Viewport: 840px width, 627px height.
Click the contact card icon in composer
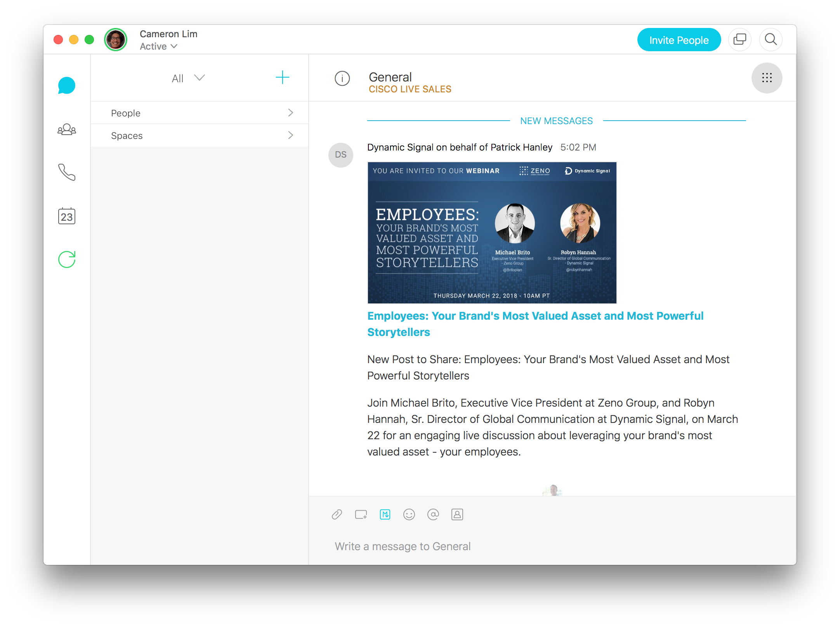(457, 514)
